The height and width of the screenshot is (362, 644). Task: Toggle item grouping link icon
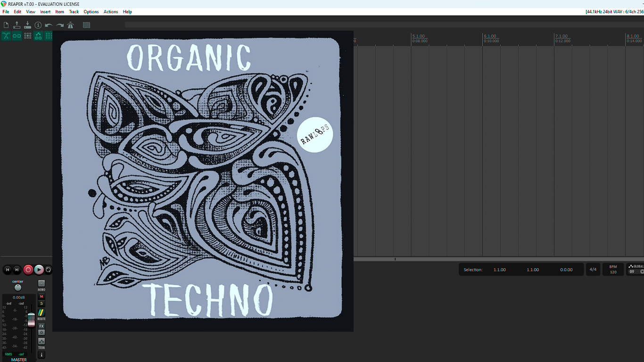pyautogui.click(x=17, y=36)
